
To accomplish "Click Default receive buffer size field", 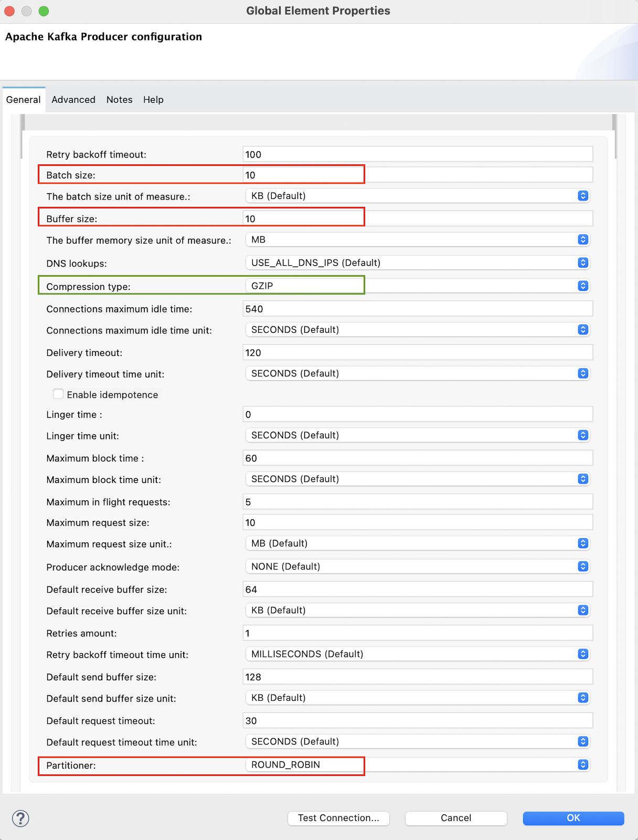I will tap(418, 589).
